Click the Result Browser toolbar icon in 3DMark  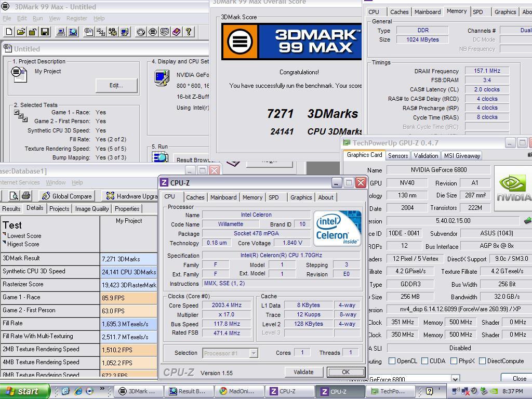(x=73, y=32)
